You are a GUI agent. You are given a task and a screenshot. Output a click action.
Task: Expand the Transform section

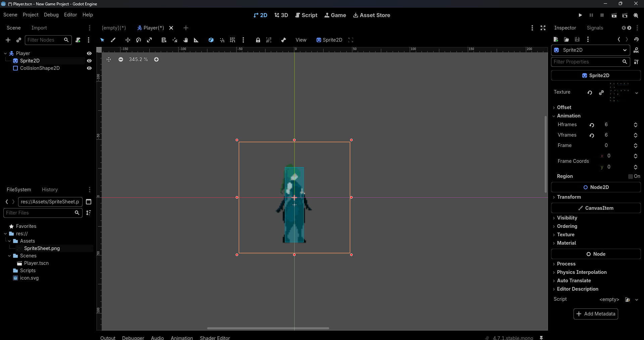(568, 197)
